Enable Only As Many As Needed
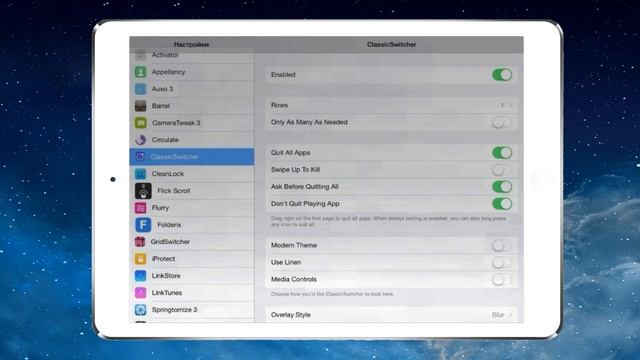The width and height of the screenshot is (640, 360). coord(502,122)
